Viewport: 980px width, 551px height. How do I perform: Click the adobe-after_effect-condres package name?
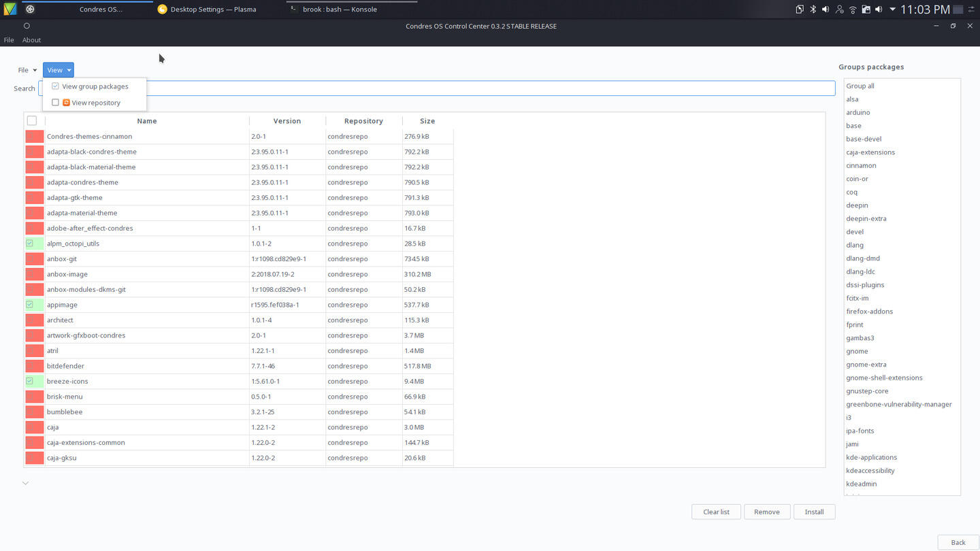coord(90,229)
